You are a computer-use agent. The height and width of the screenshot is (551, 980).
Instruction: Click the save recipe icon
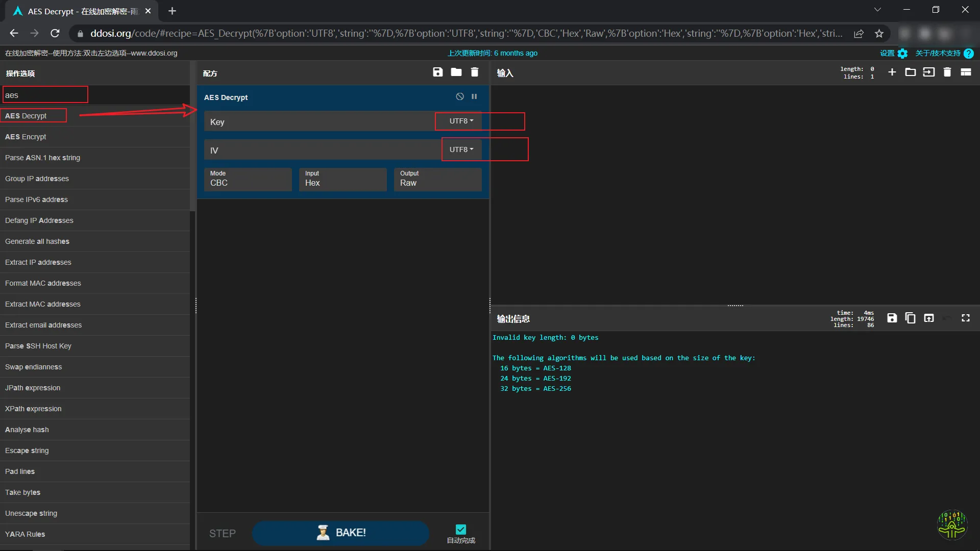[437, 72]
